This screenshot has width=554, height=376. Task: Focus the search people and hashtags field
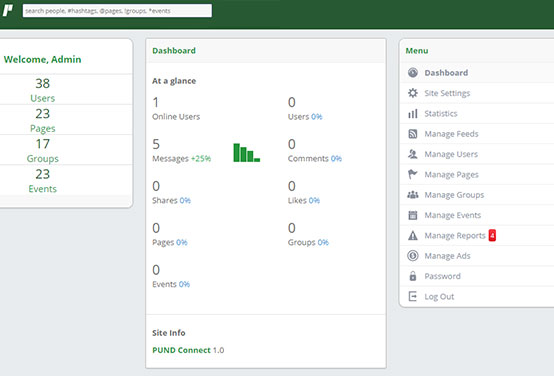click(117, 11)
